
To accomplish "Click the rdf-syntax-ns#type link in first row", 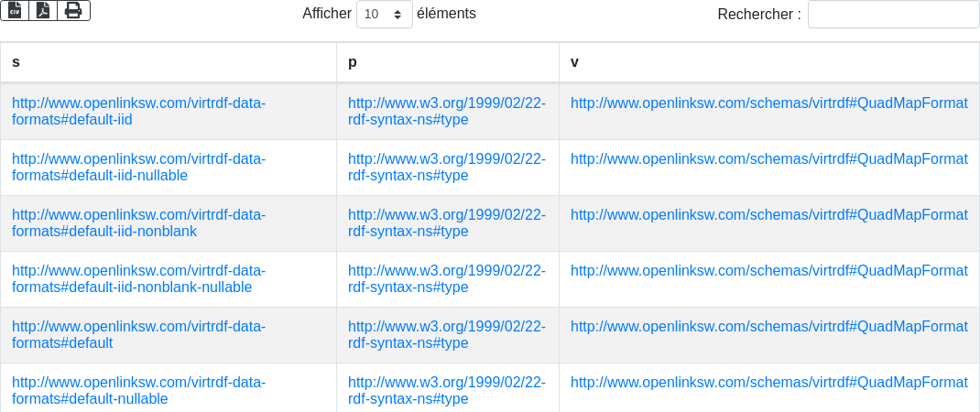I will pos(446,111).
